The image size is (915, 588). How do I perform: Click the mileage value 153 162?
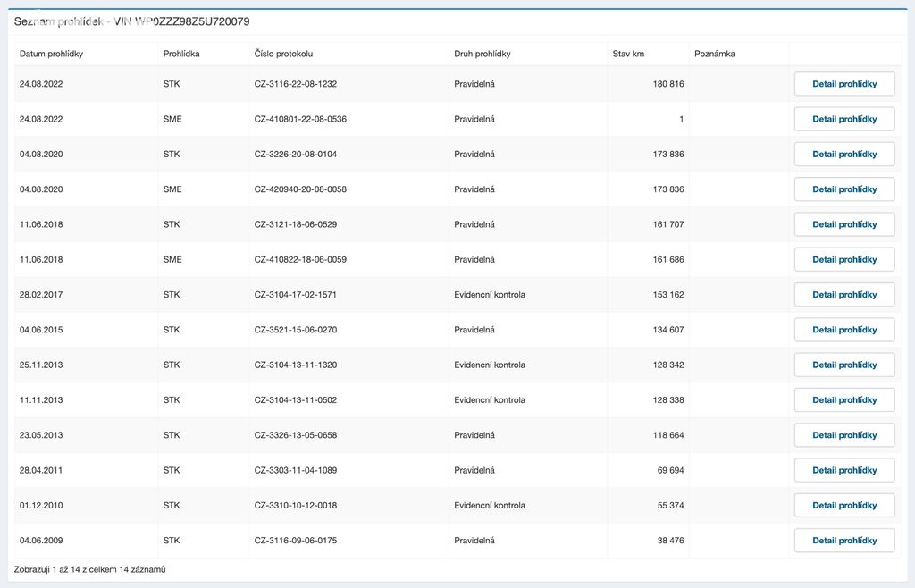pos(668,295)
